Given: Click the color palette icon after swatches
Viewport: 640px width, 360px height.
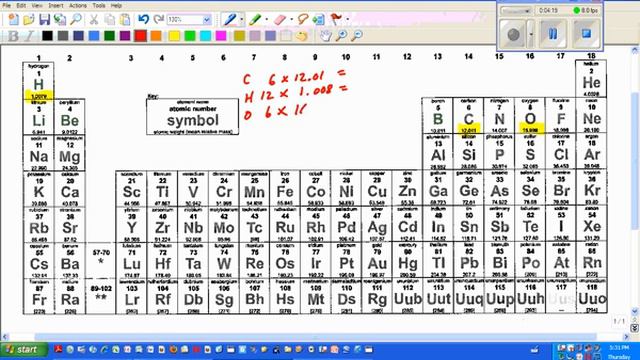Looking at the screenshot, I should (301, 36).
